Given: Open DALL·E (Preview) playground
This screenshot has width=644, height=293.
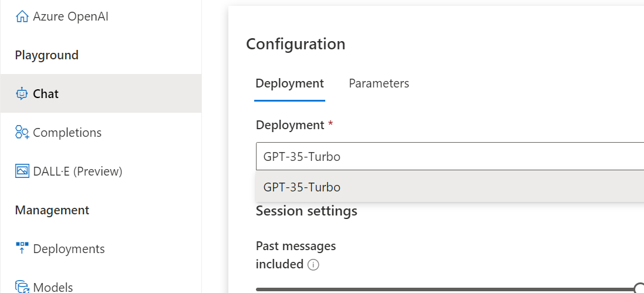Looking at the screenshot, I should click(x=77, y=171).
